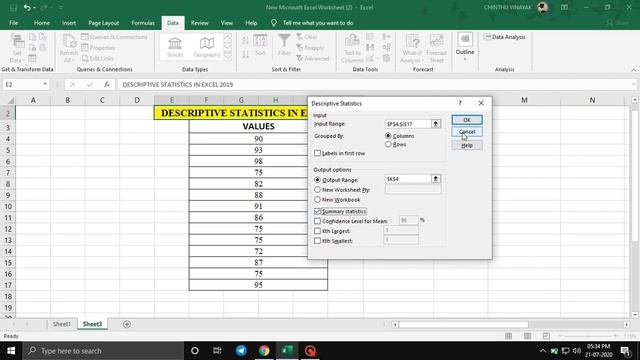The width and height of the screenshot is (640, 360).
Task: Click the Help button in dialog
Action: click(x=467, y=145)
